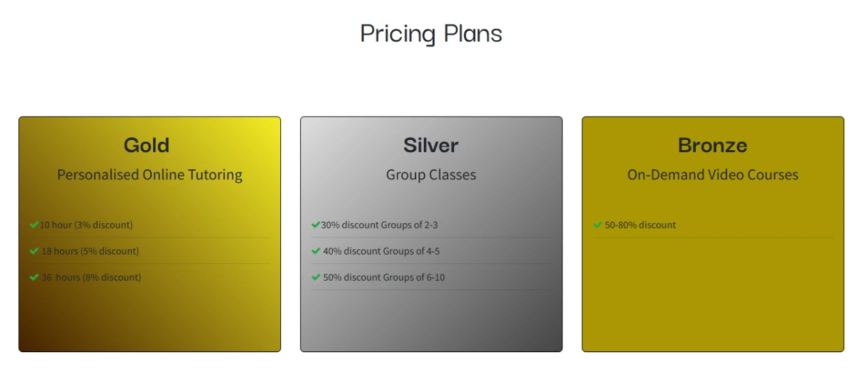The image size is (868, 372).
Task: Click the checkmark beside 50-80% discount
Action: [597, 225]
